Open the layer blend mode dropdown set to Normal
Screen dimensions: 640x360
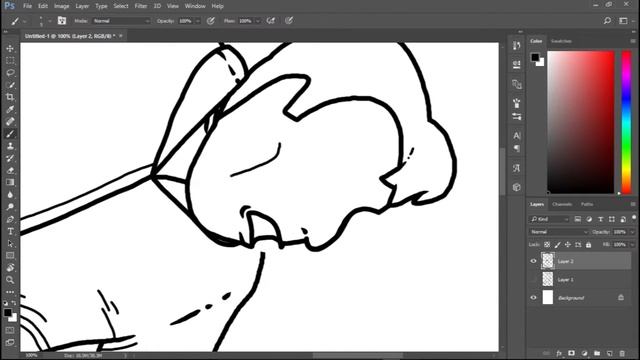pos(559,232)
